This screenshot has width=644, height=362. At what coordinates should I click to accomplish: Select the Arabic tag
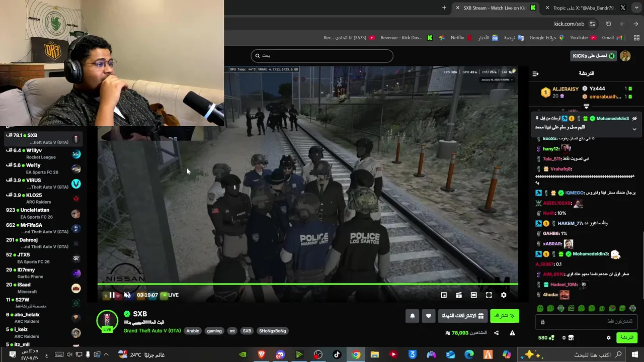[193, 331]
